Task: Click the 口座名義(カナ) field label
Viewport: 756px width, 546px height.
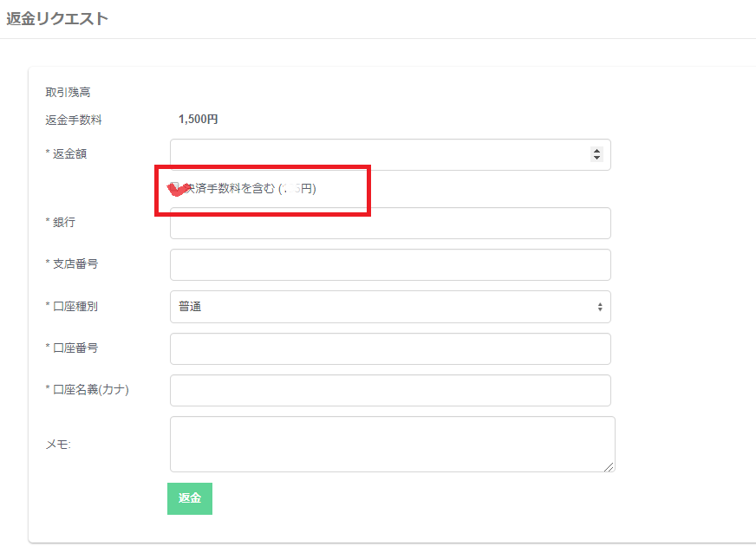Action: [90, 390]
